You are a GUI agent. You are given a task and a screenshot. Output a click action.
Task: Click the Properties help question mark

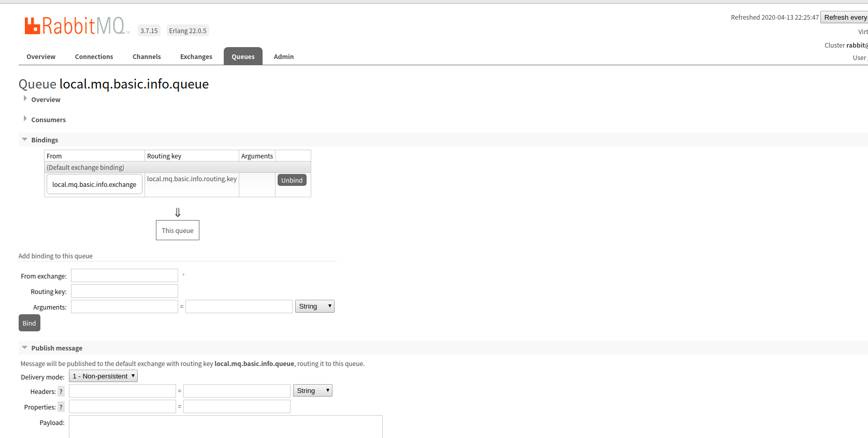tap(61, 407)
